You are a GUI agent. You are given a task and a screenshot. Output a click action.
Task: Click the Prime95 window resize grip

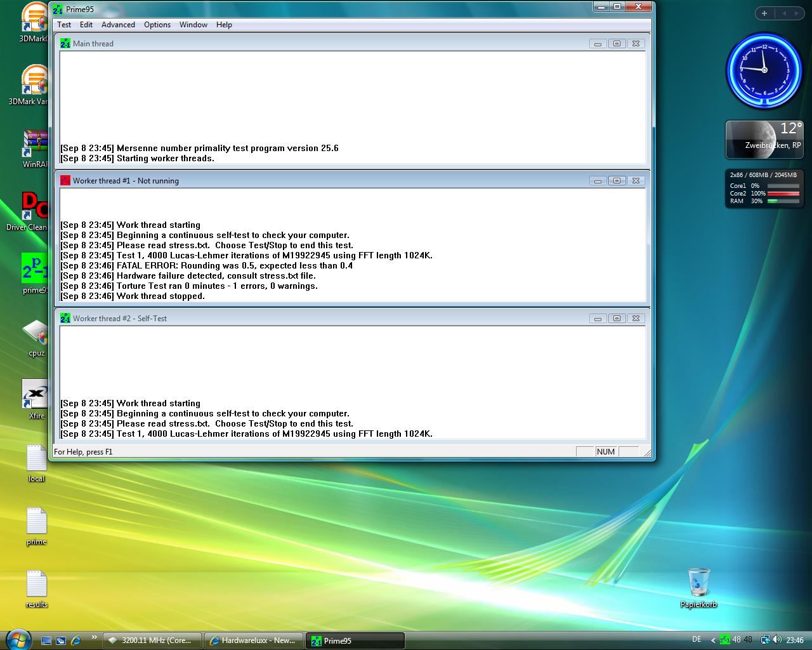point(646,452)
